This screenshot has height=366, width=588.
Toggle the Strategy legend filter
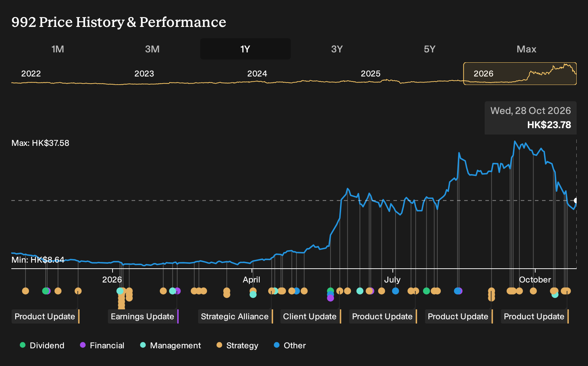[x=237, y=345]
